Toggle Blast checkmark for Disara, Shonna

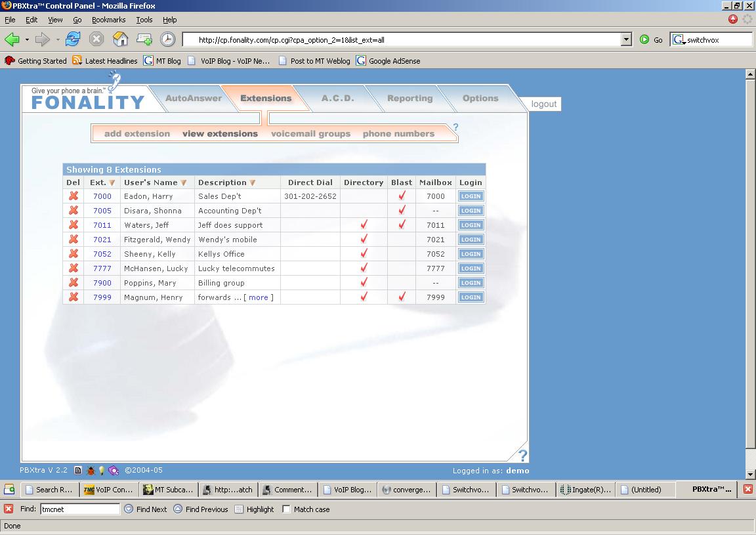[x=402, y=210]
